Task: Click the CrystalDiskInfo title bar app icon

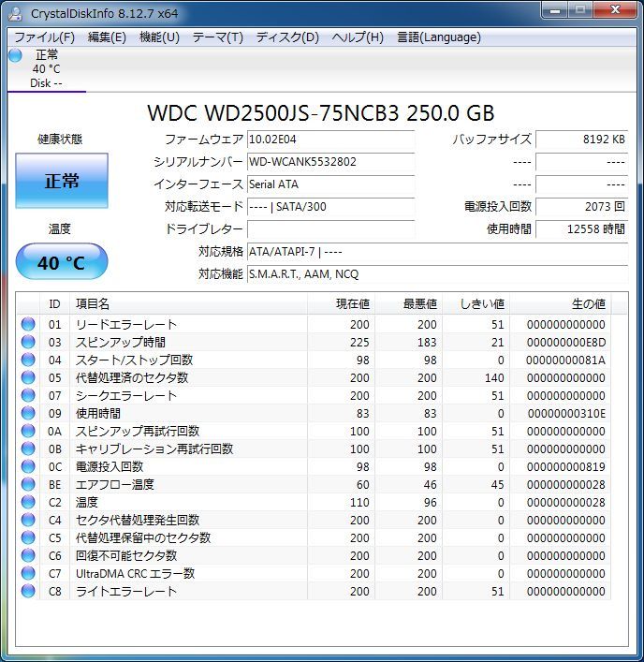Action: click(x=15, y=13)
